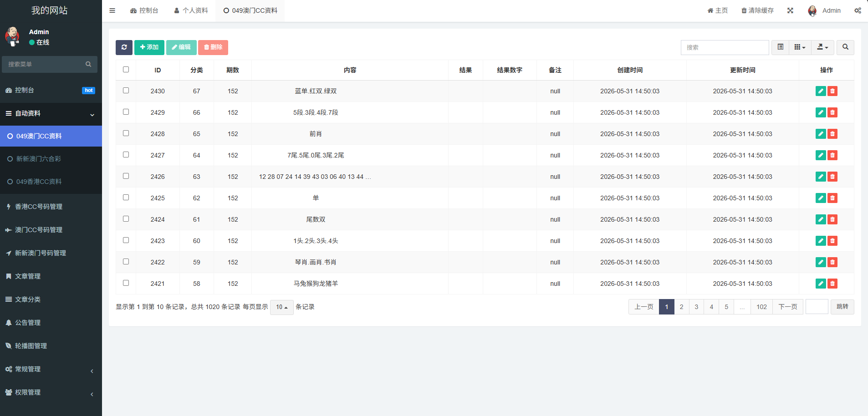Open 轮播图管理 in sidebar

(x=51, y=346)
